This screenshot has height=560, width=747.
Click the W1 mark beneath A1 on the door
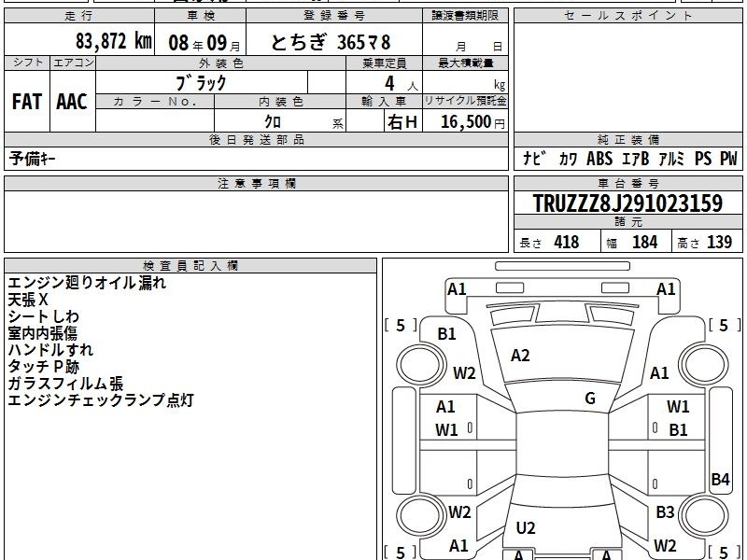pyautogui.click(x=446, y=430)
